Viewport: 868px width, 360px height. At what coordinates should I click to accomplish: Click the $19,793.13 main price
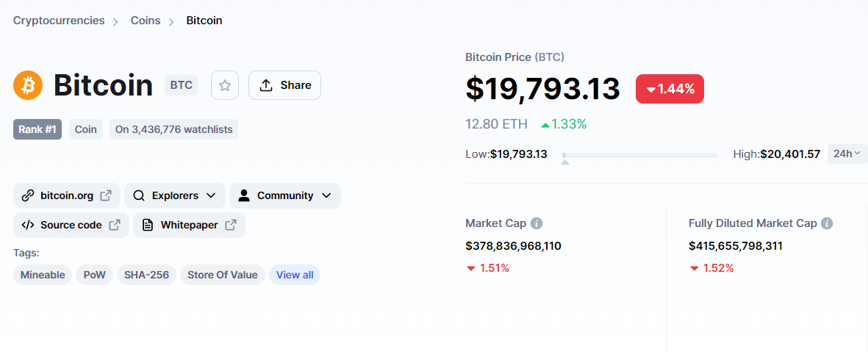point(542,88)
